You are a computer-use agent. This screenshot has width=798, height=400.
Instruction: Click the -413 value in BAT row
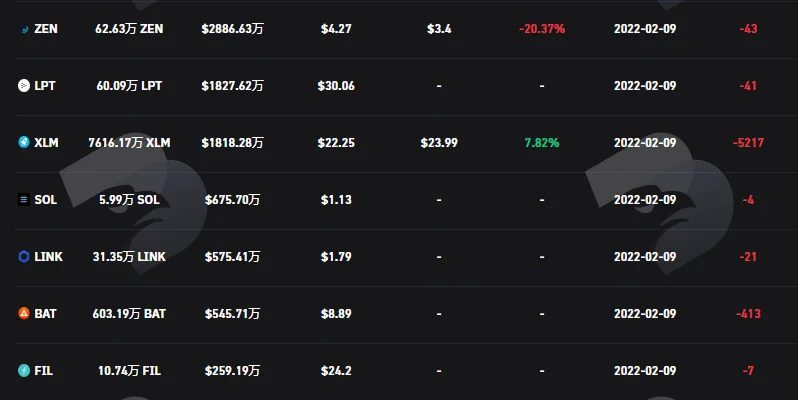(x=748, y=313)
